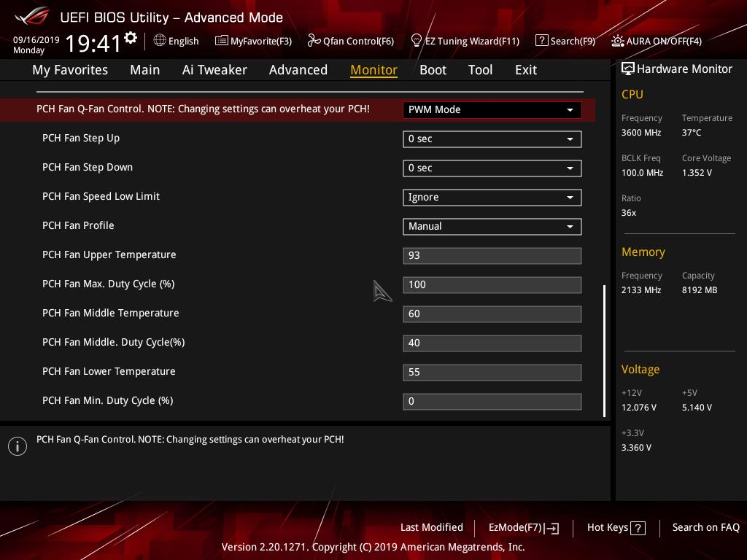This screenshot has height=560, width=747.
Task: Click PCH Fan Min. Duty Cycle field
Action: 492,402
